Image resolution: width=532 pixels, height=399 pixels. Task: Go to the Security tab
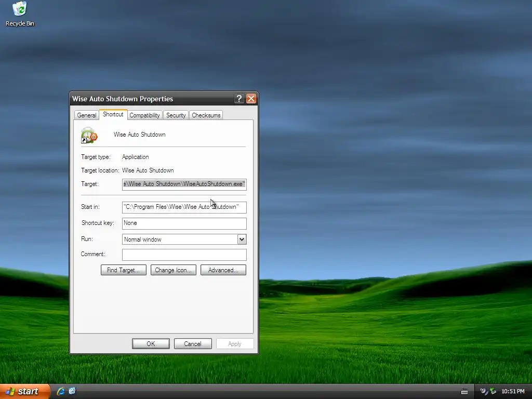pos(176,115)
